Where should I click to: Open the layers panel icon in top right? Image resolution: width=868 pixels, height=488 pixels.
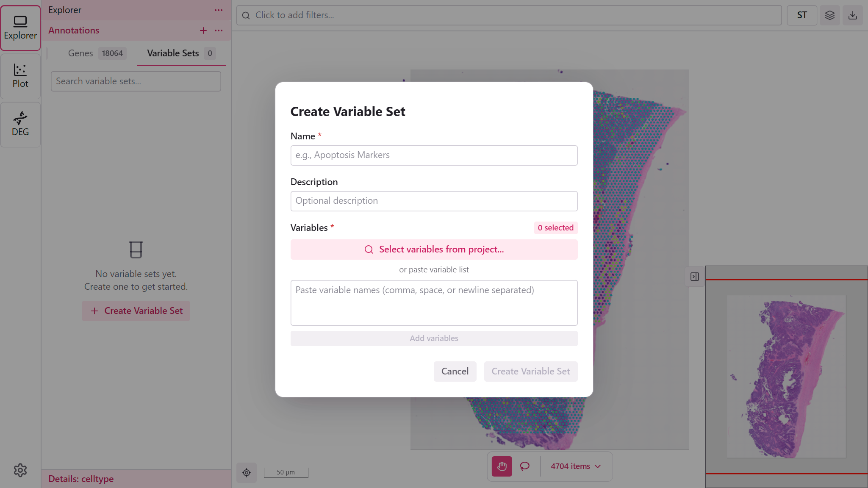[x=829, y=15]
